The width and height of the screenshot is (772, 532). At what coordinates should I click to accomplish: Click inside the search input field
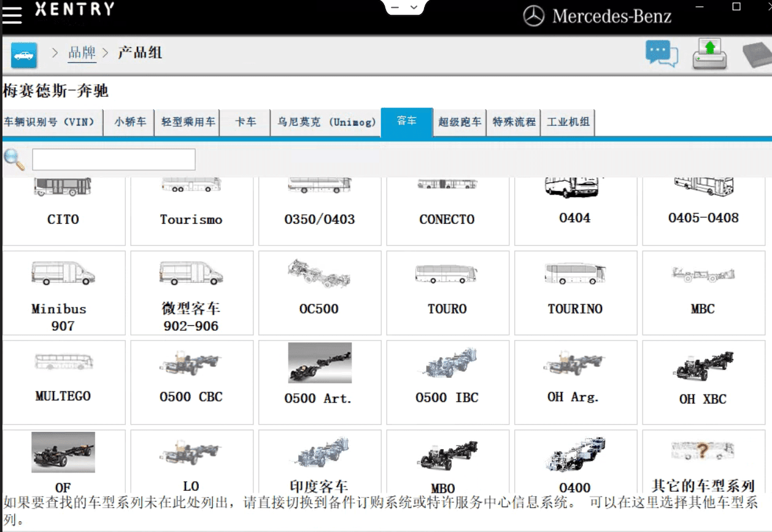tap(113, 159)
